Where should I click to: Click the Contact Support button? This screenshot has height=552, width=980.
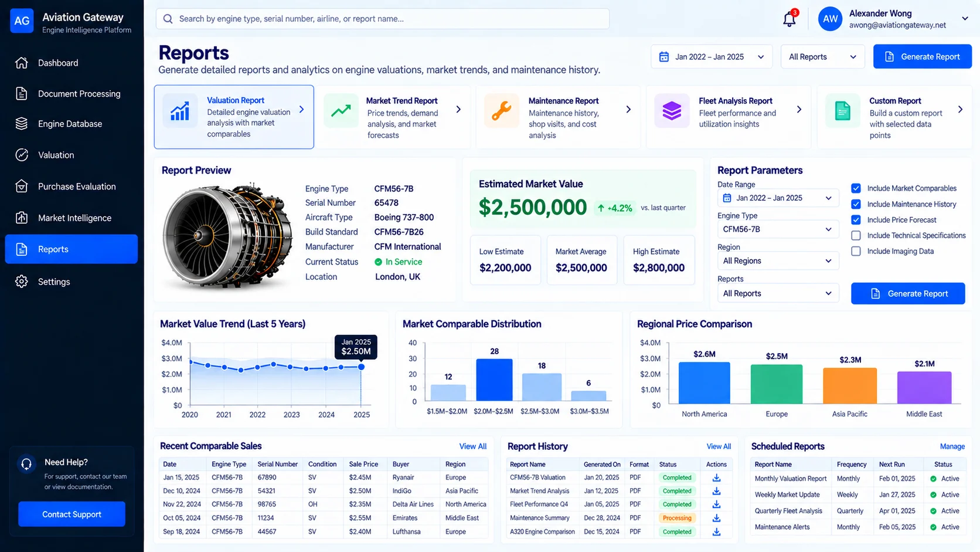coord(72,514)
